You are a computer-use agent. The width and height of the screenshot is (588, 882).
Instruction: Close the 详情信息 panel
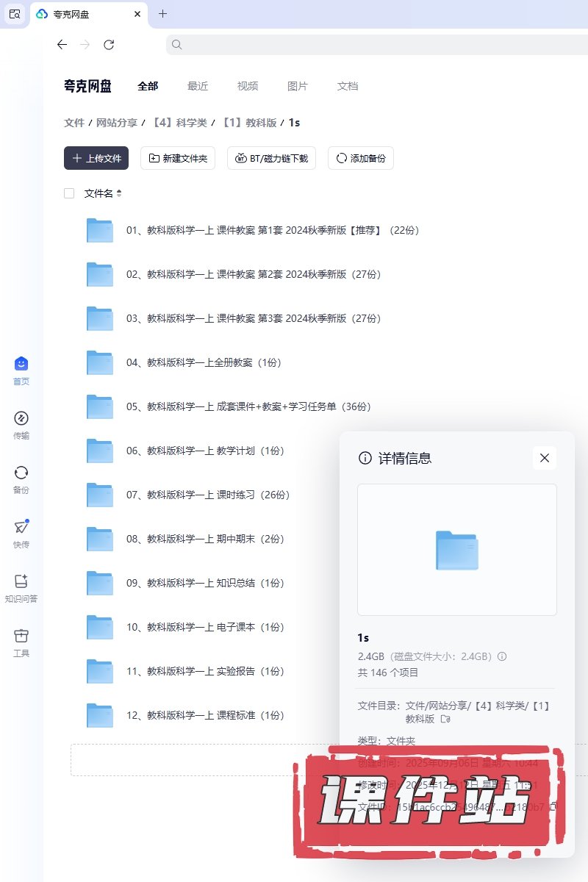[544, 458]
